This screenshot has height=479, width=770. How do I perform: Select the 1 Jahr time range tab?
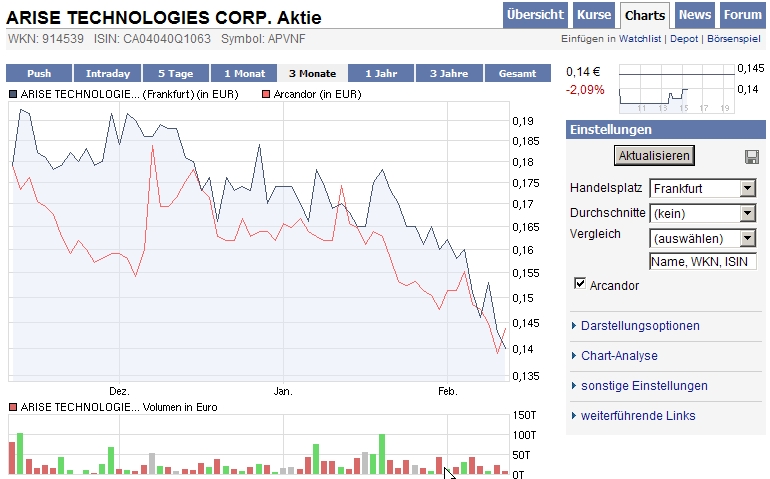coord(381,73)
